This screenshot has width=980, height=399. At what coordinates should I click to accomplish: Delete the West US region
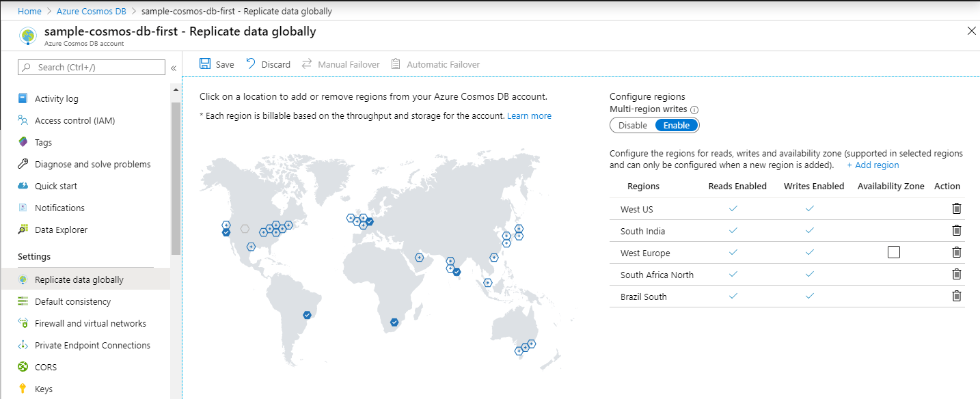(957, 208)
